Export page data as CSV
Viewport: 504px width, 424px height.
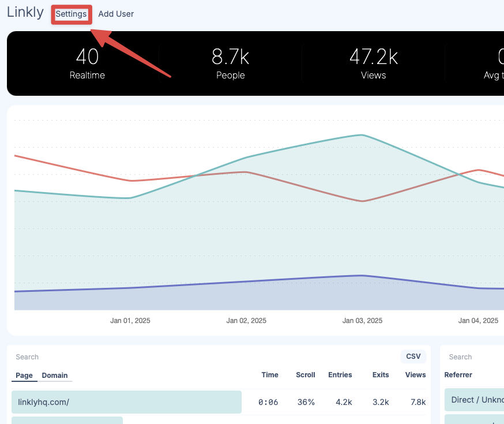[413, 356]
